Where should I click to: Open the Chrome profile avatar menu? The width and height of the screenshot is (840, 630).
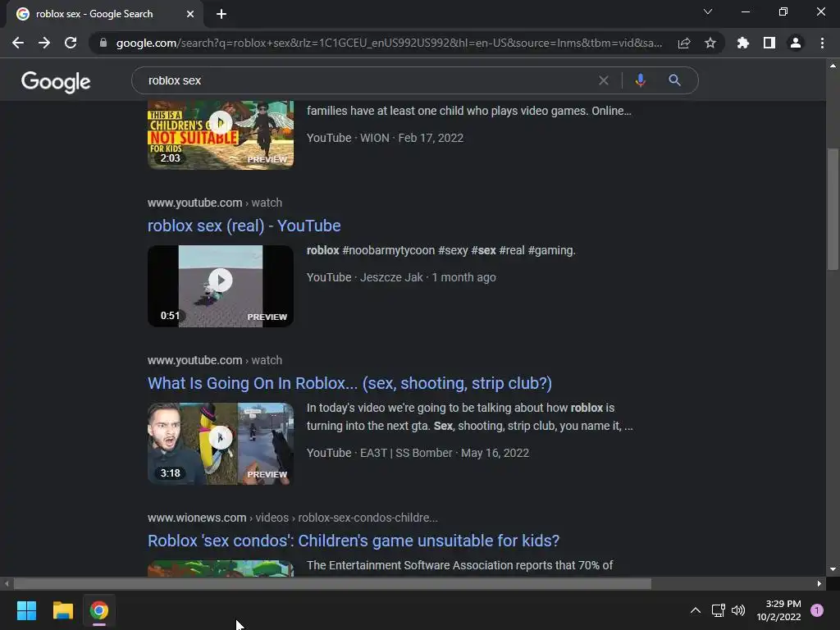tap(796, 43)
